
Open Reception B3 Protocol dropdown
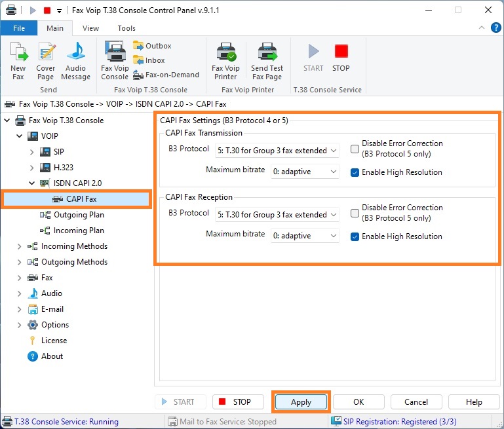(x=277, y=215)
